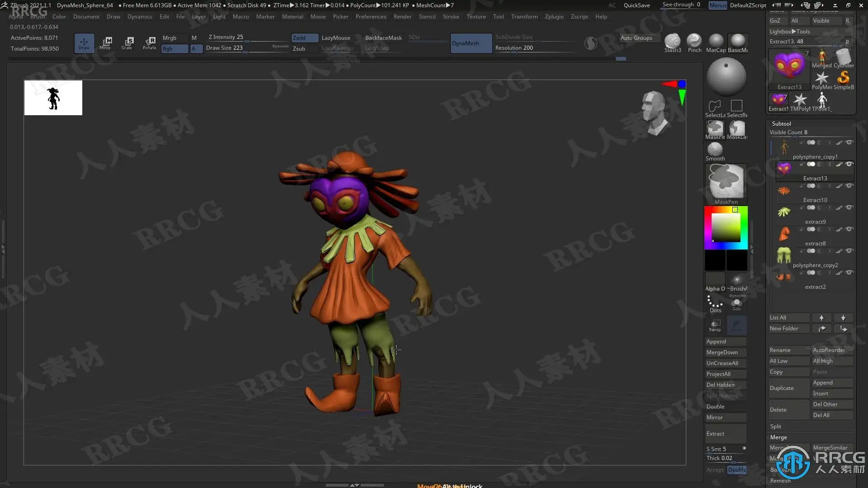Move subtool up with arrow icon
The image size is (868, 488).
(x=822, y=318)
